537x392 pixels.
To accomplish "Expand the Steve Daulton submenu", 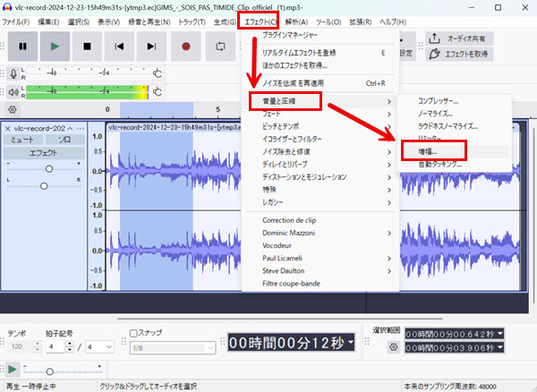I will 320,271.
